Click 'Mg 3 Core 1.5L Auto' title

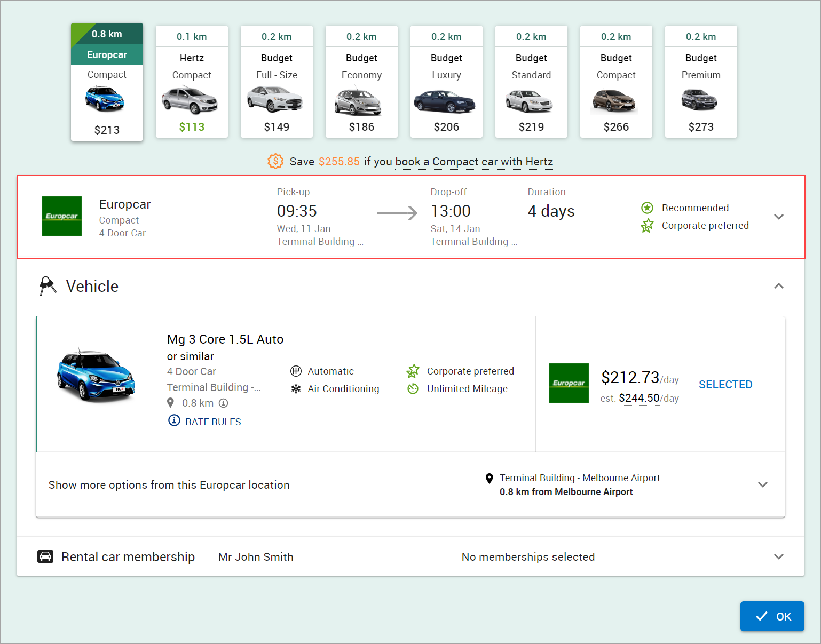click(225, 339)
